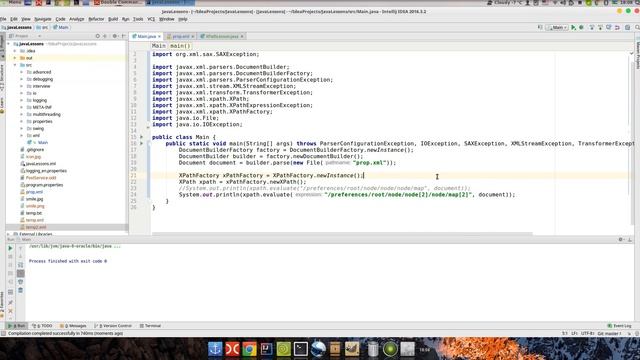Open the Main run configuration dropdown
Screen dimensions: 640x360
(x=558, y=27)
